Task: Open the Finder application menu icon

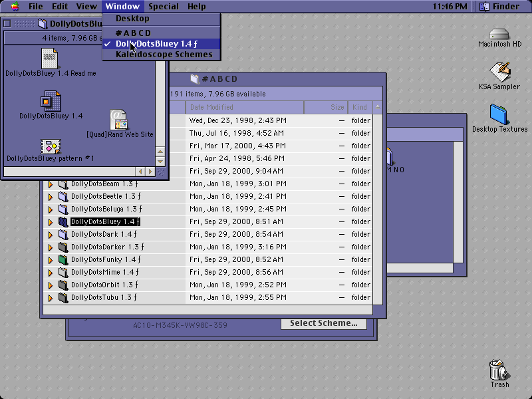Action: pyautogui.click(x=484, y=6)
